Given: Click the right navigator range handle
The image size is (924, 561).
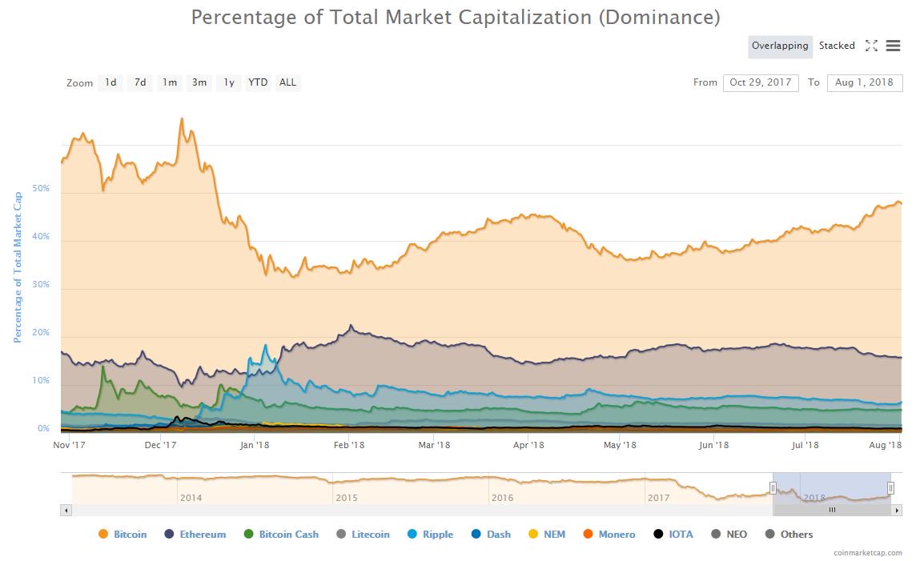Looking at the screenshot, I should pyautogui.click(x=890, y=487).
